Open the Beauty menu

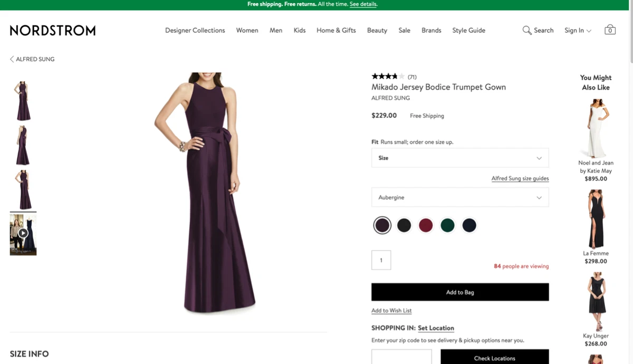point(377,30)
